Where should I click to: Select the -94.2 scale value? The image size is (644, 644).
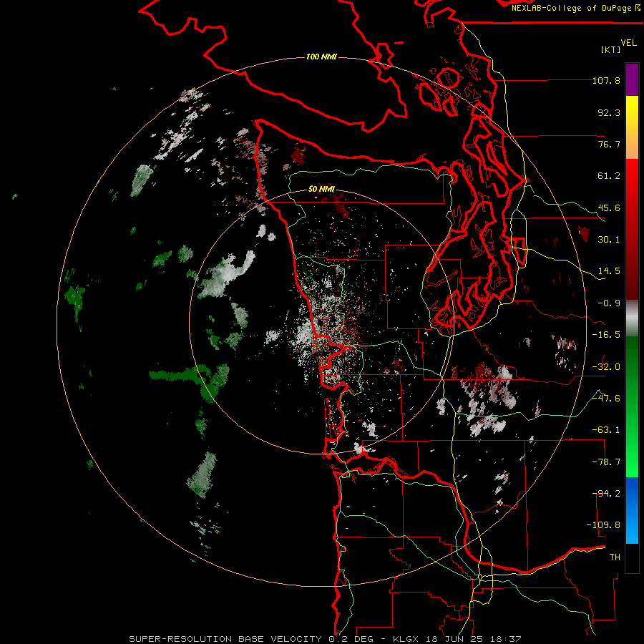coord(606,494)
